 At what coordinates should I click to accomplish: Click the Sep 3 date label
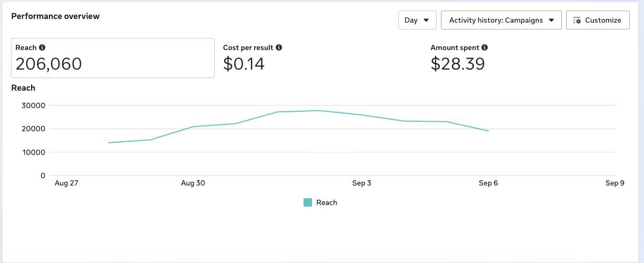361,183
